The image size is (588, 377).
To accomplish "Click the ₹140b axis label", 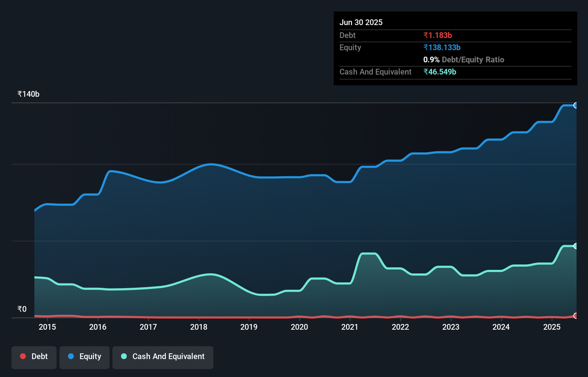I will (x=28, y=94).
